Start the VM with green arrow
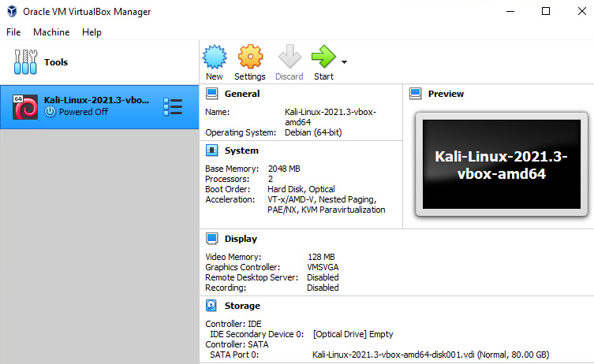The height and width of the screenshot is (364, 594). pos(323,57)
